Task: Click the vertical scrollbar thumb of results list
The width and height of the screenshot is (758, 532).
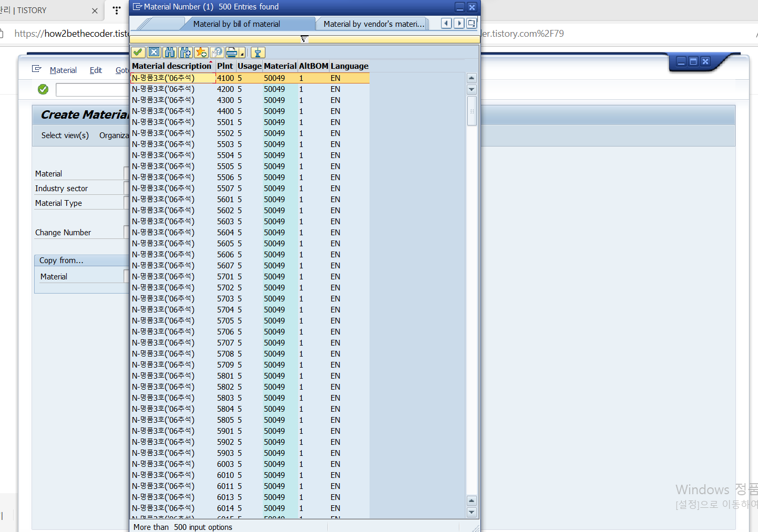Action: click(x=472, y=111)
